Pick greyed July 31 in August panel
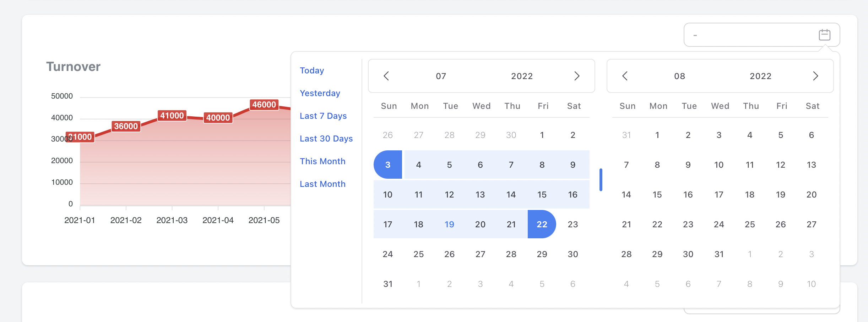This screenshot has height=322, width=868. click(x=626, y=135)
